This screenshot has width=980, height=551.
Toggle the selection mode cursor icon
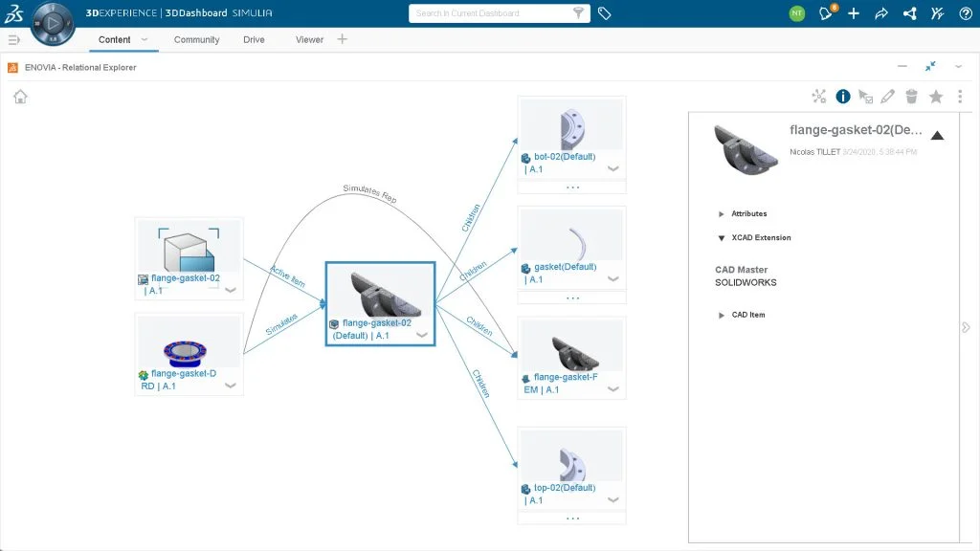[x=866, y=97]
